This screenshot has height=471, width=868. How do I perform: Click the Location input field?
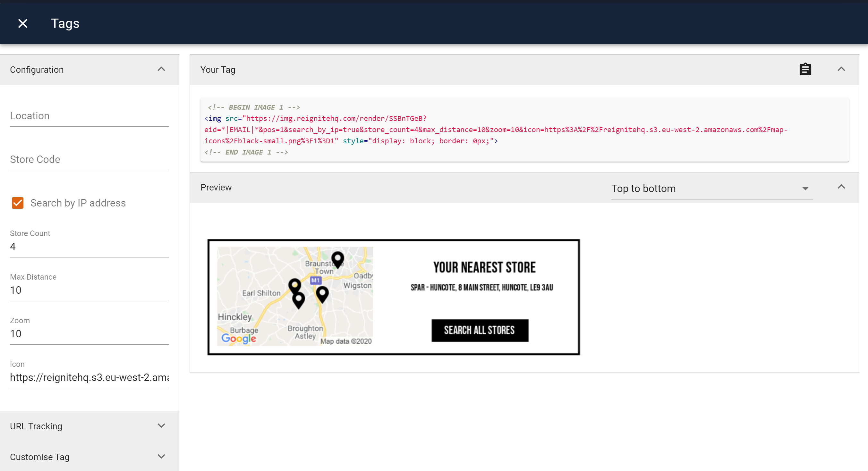pos(89,116)
